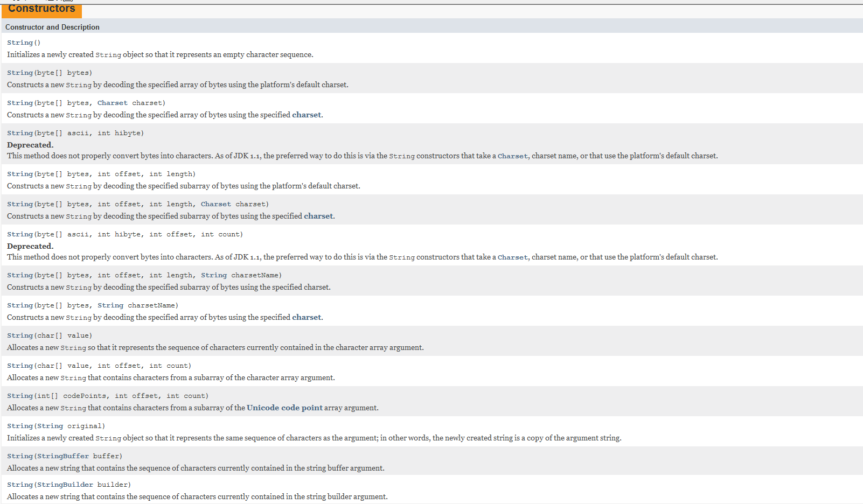Image resolution: width=863 pixels, height=504 pixels.
Task: Click the 'Constructor and Description' column header
Action: [52, 27]
